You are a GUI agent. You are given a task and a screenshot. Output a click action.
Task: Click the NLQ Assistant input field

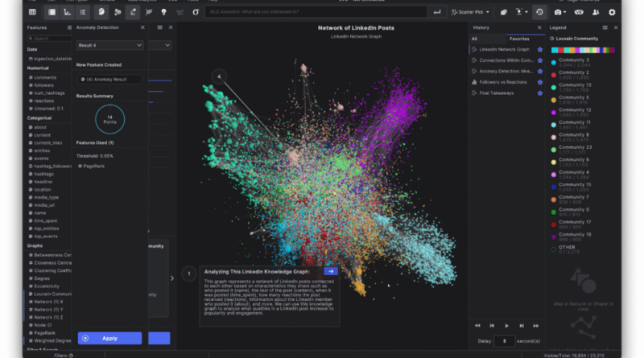(316, 12)
